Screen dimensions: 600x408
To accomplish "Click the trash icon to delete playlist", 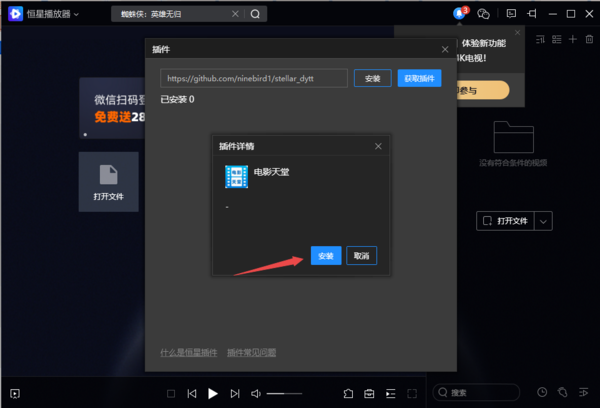I will click(589, 39).
